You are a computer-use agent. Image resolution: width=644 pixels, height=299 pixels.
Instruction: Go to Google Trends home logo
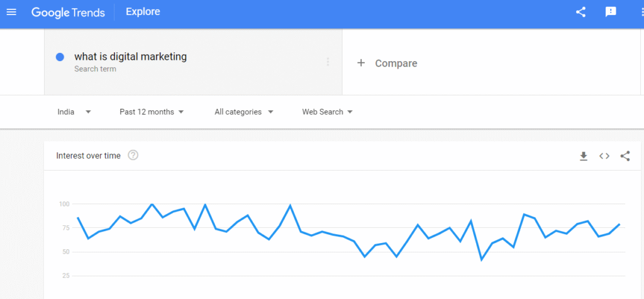[68, 12]
